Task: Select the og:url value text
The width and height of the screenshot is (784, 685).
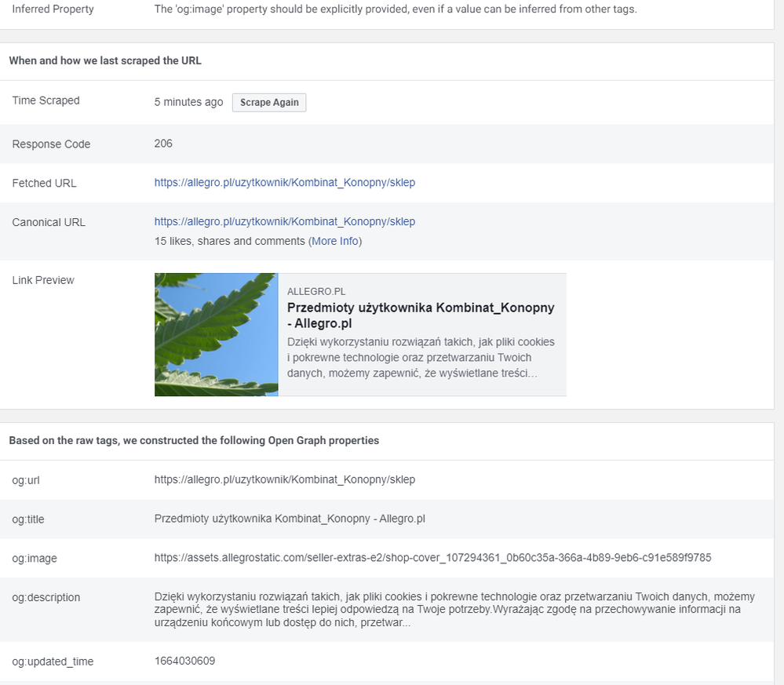Action: (x=285, y=479)
